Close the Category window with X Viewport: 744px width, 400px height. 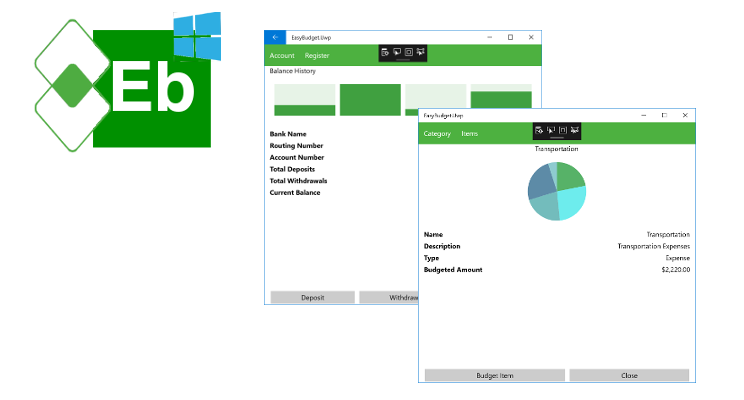(685, 115)
